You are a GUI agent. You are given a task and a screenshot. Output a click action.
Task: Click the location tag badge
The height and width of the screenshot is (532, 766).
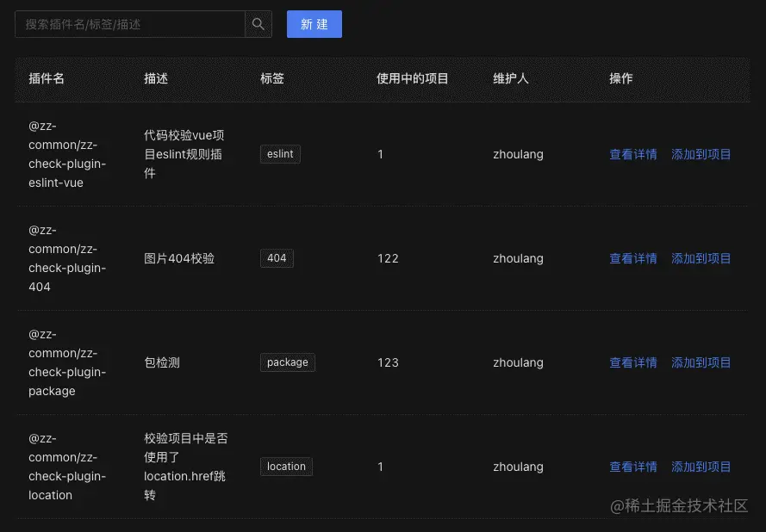tap(286, 467)
